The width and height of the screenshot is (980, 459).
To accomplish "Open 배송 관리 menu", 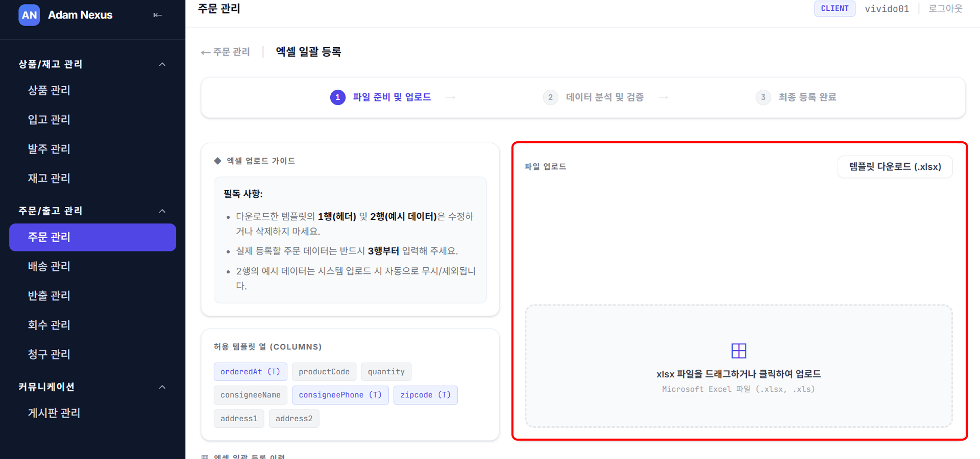I will click(92, 266).
